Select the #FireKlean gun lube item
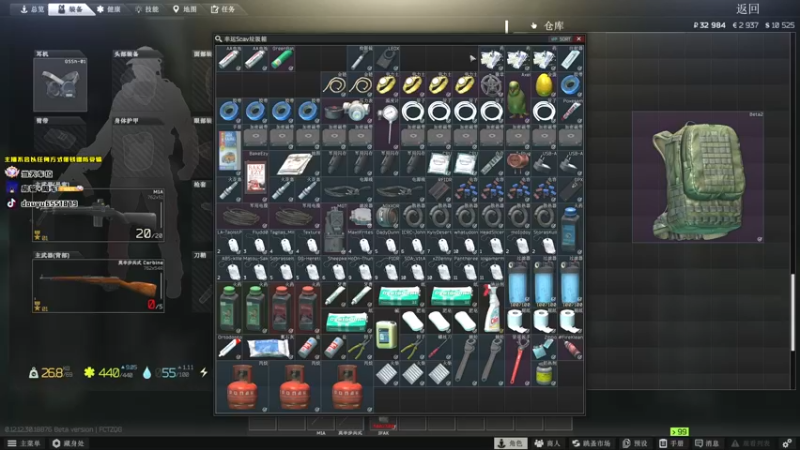The height and width of the screenshot is (450, 800). click(x=570, y=347)
